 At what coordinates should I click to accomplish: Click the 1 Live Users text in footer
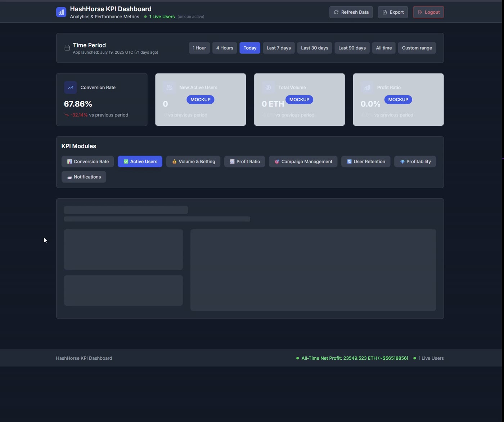(431, 358)
